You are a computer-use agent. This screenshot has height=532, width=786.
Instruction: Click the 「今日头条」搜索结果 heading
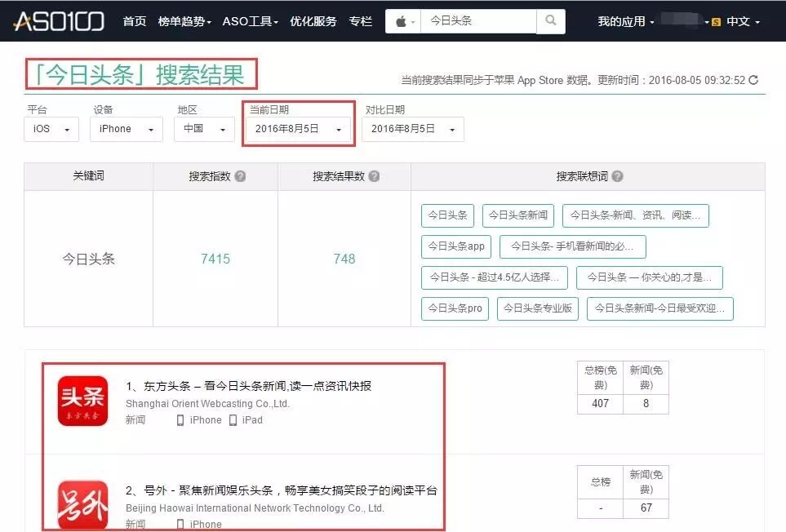(140, 75)
